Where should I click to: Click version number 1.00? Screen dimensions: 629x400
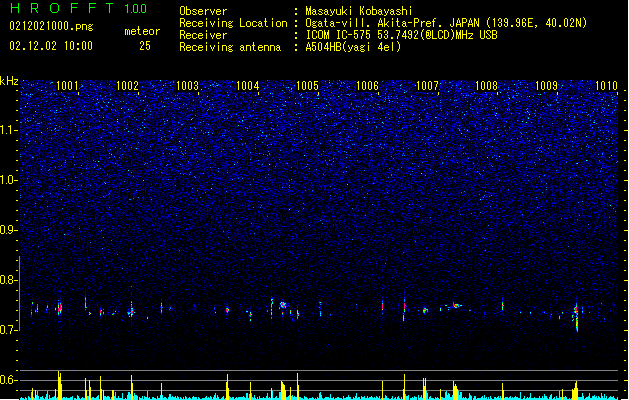(135, 9)
